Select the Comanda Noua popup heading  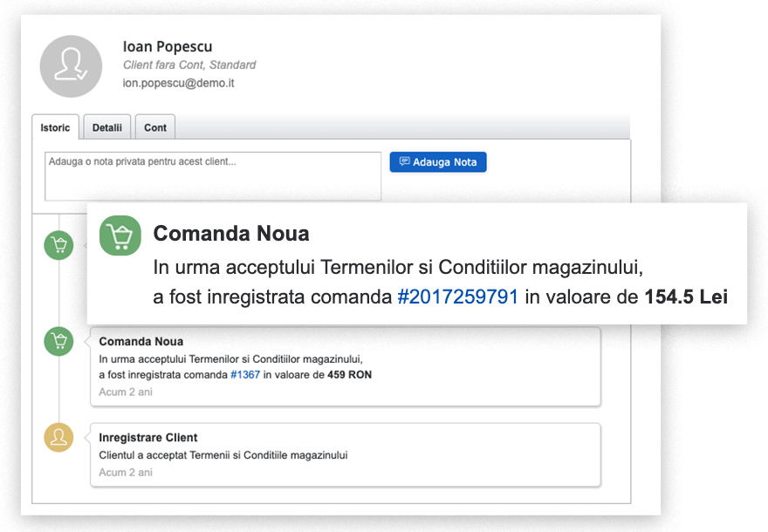[x=231, y=234]
